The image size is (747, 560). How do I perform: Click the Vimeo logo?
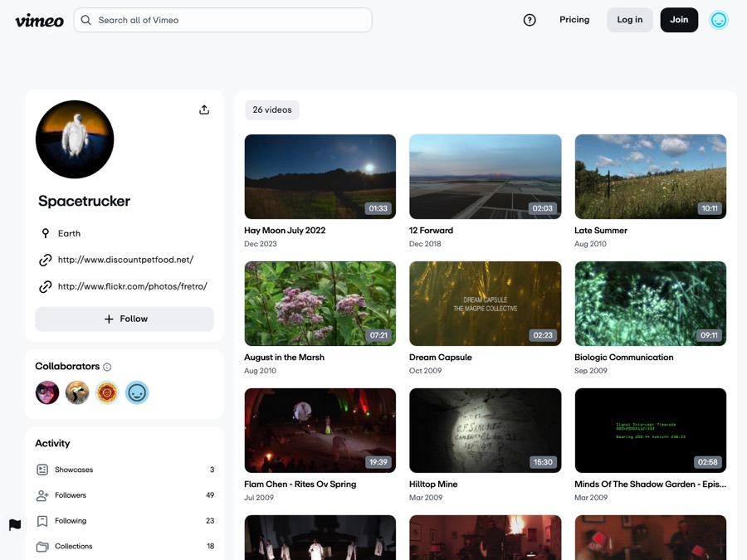[39, 21]
